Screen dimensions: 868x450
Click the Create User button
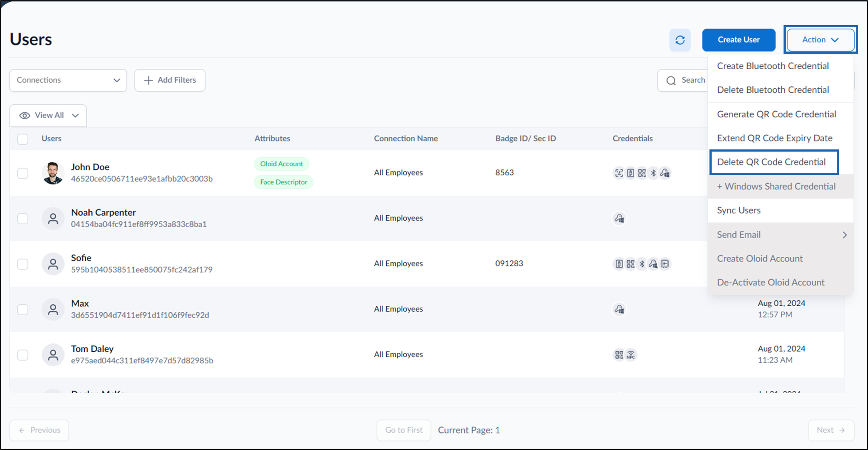[738, 40]
